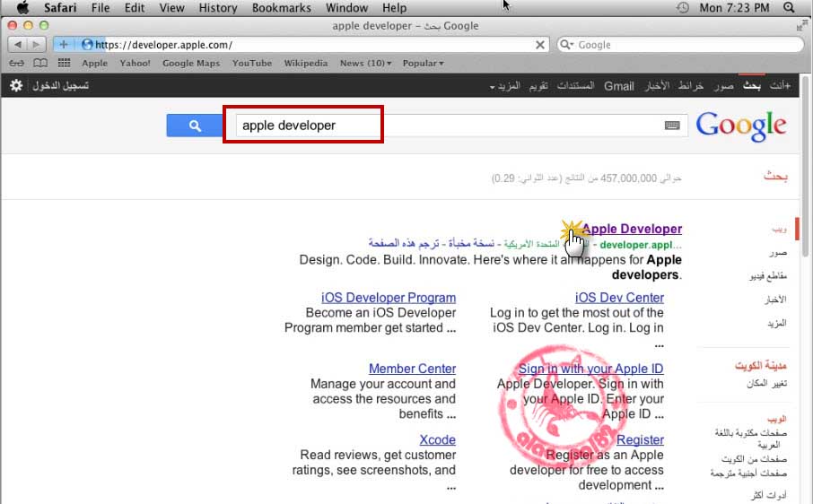Open Spotlight search magnifier in menu bar
This screenshot has height=504, width=813.
[x=789, y=8]
